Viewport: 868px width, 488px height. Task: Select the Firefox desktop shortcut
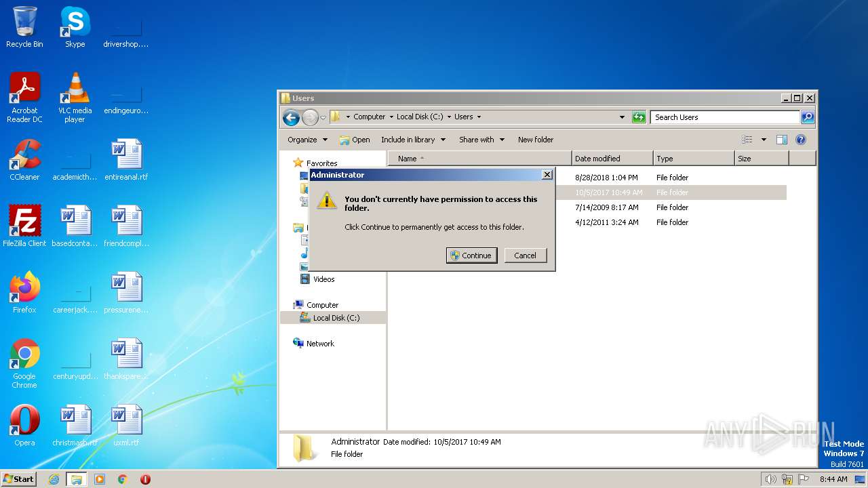point(24,293)
